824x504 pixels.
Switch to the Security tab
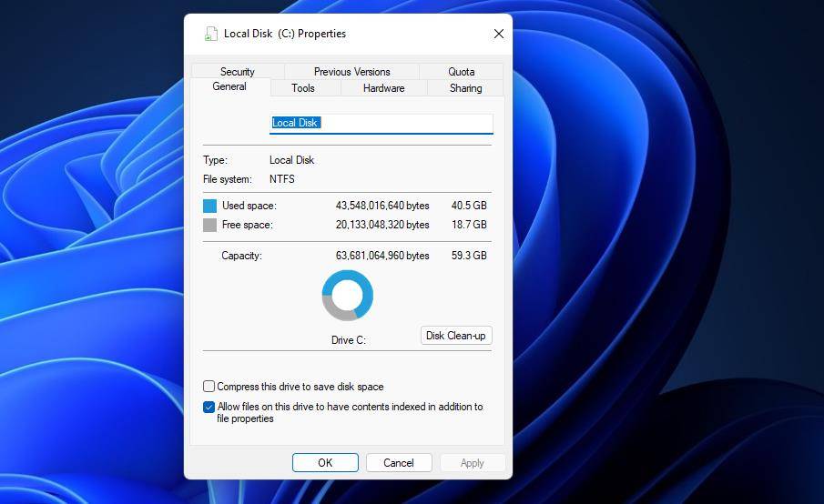tap(238, 71)
